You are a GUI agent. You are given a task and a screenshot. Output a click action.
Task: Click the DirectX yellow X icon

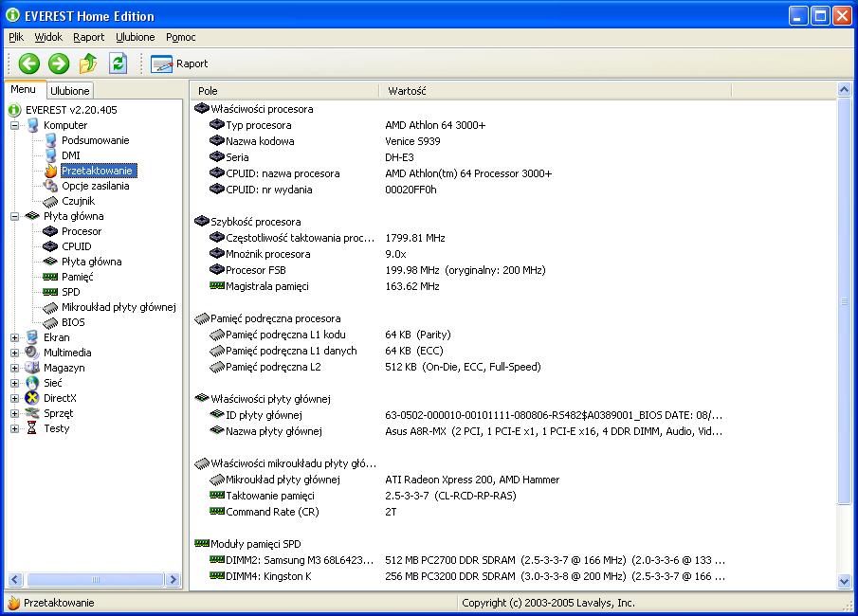point(32,398)
